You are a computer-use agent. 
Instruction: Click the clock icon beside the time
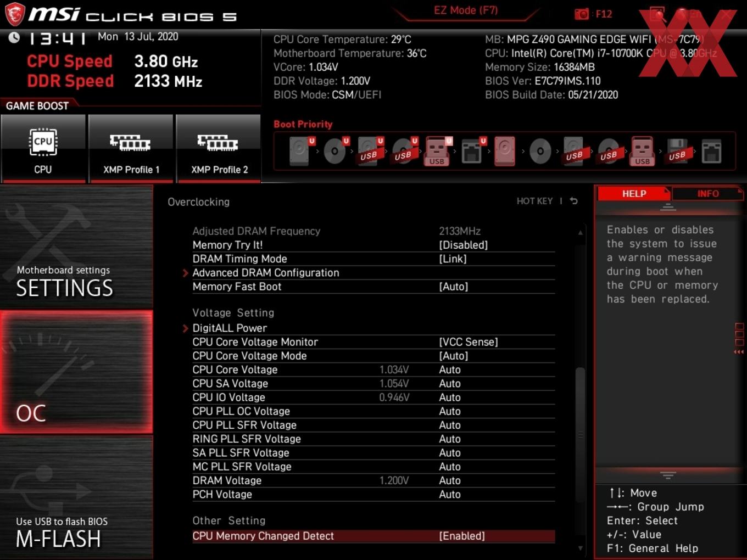tap(14, 37)
